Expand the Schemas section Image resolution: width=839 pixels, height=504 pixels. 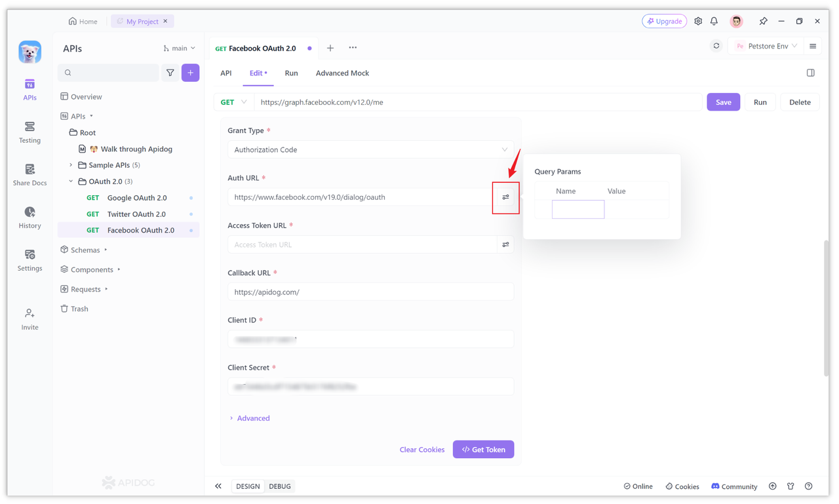pyautogui.click(x=106, y=250)
